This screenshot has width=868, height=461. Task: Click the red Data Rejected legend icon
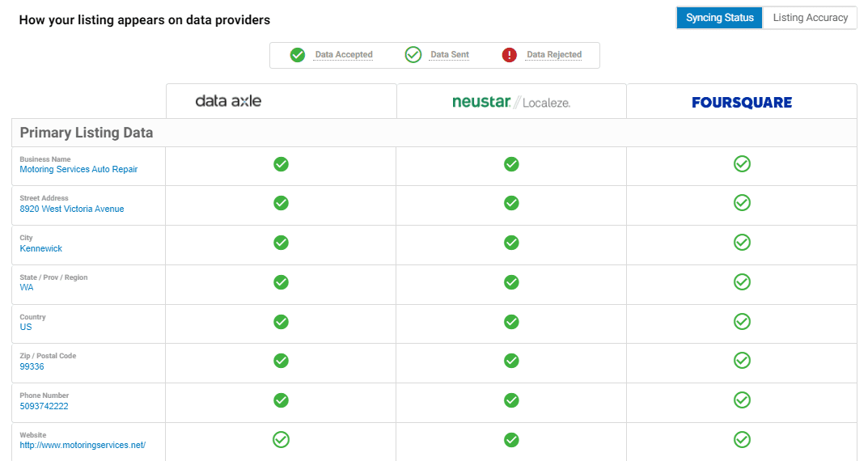(x=510, y=55)
